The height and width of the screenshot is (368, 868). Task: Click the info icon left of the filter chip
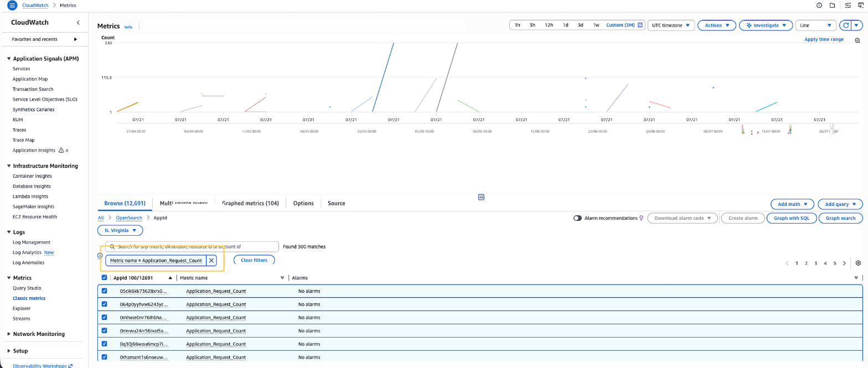coord(100,256)
